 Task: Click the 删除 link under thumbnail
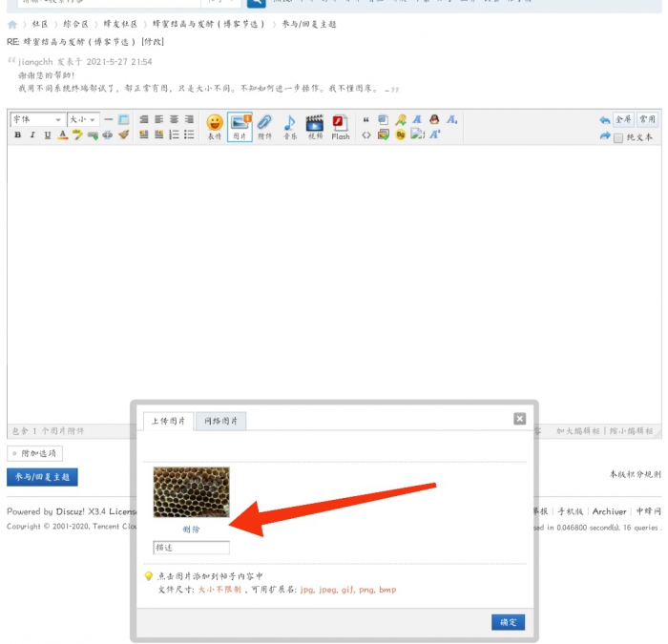(x=191, y=530)
